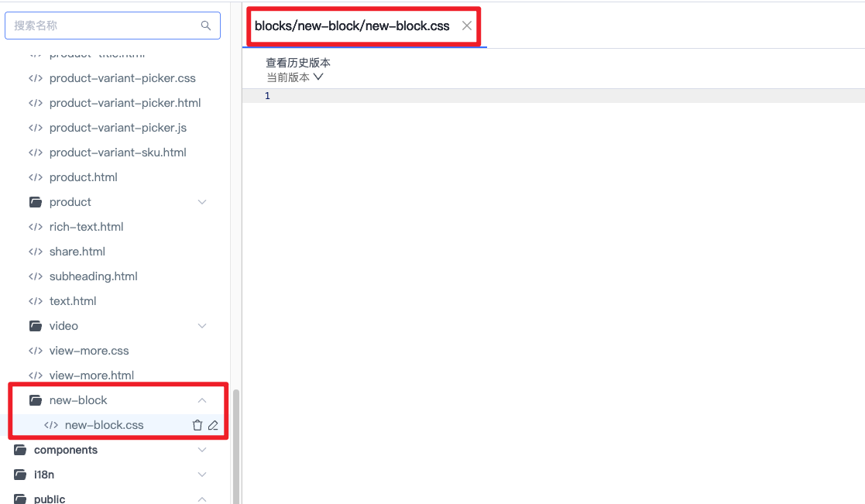Click the i18n folder icon
Image resolution: width=865 pixels, height=504 pixels.
coord(20,475)
